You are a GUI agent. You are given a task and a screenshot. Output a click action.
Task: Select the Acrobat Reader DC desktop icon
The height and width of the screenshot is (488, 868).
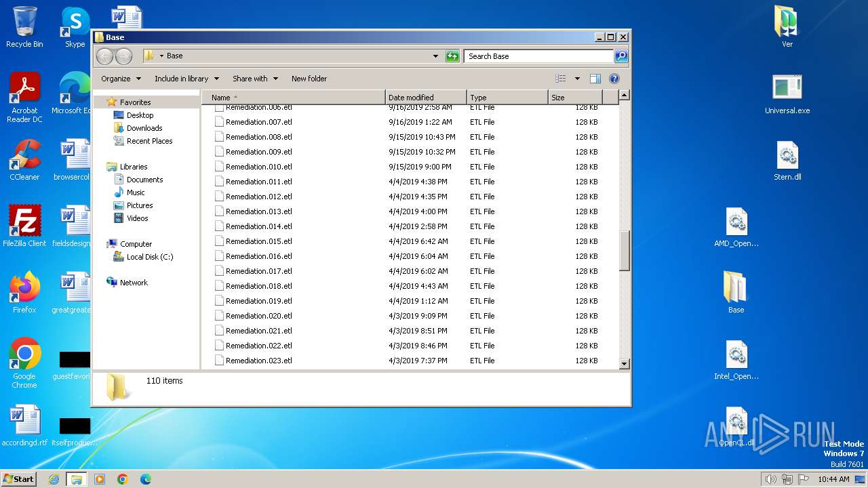click(24, 98)
